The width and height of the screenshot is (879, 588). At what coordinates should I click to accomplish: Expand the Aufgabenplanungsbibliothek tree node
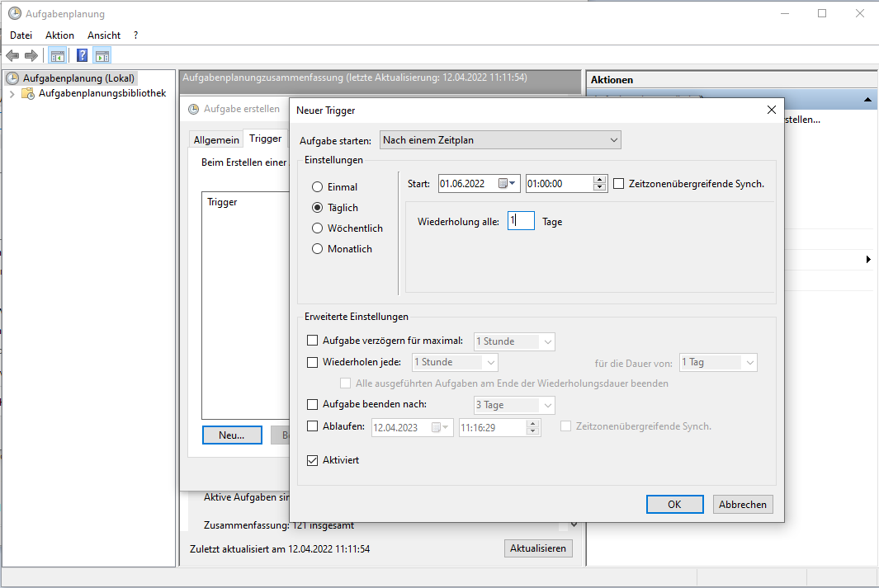(12, 94)
